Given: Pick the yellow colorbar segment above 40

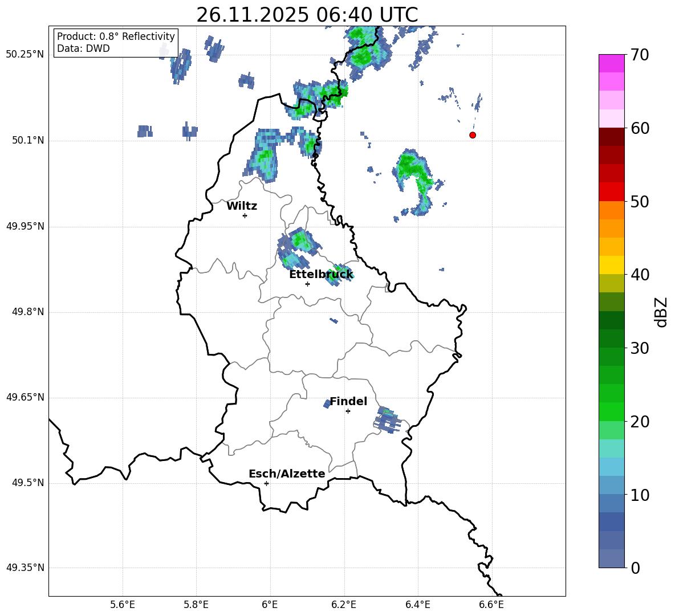Looking at the screenshot, I should point(612,265).
